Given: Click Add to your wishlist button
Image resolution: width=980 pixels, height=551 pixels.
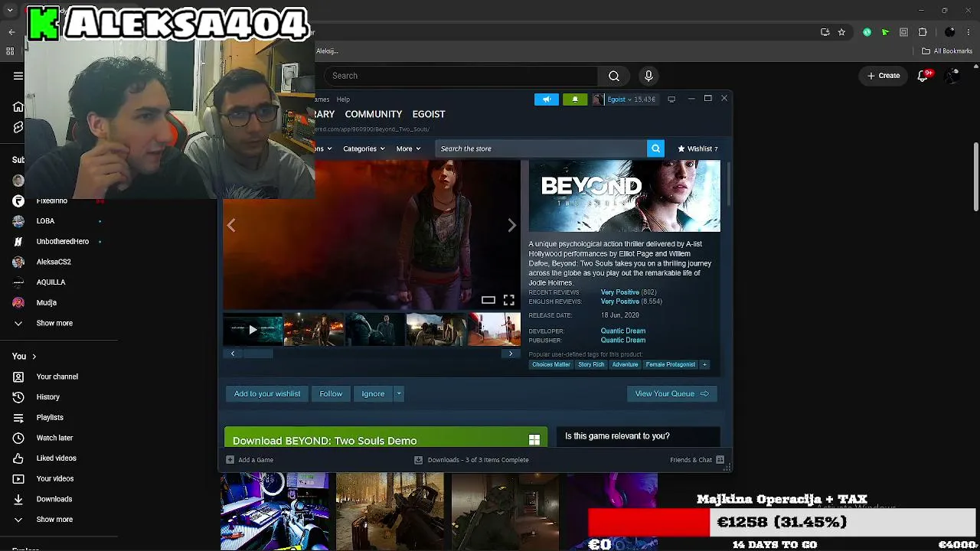Looking at the screenshot, I should pyautogui.click(x=267, y=393).
